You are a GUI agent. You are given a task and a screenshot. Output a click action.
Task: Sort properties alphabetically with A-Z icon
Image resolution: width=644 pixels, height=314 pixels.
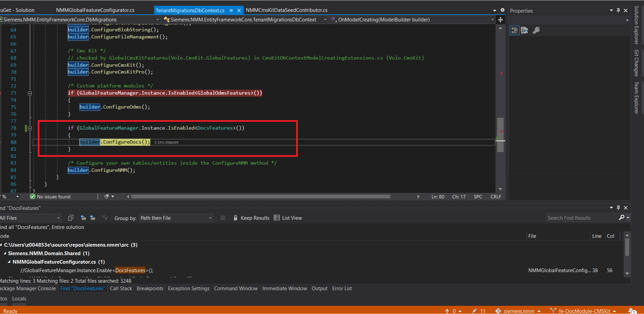coord(524,31)
